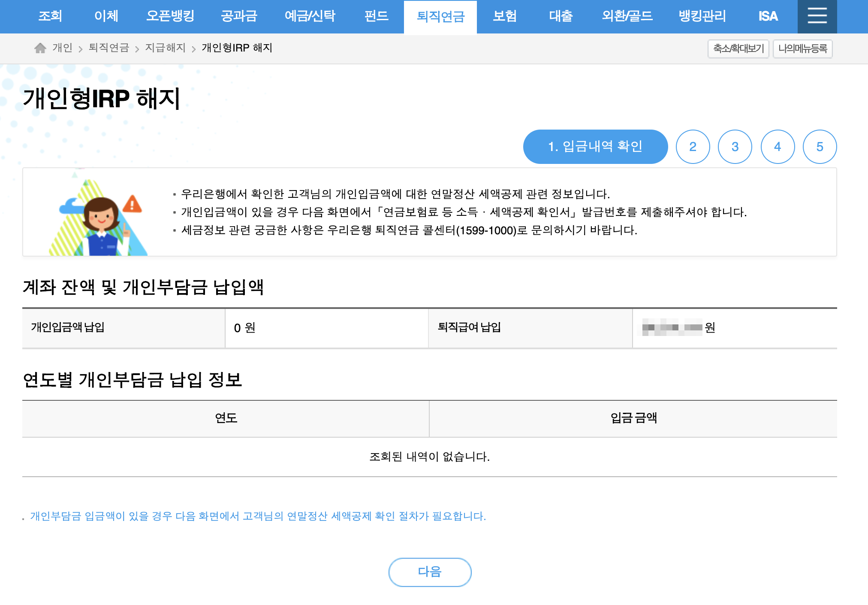Click the 다음 button
Image resolution: width=868 pixels, height=605 pixels.
(430, 572)
